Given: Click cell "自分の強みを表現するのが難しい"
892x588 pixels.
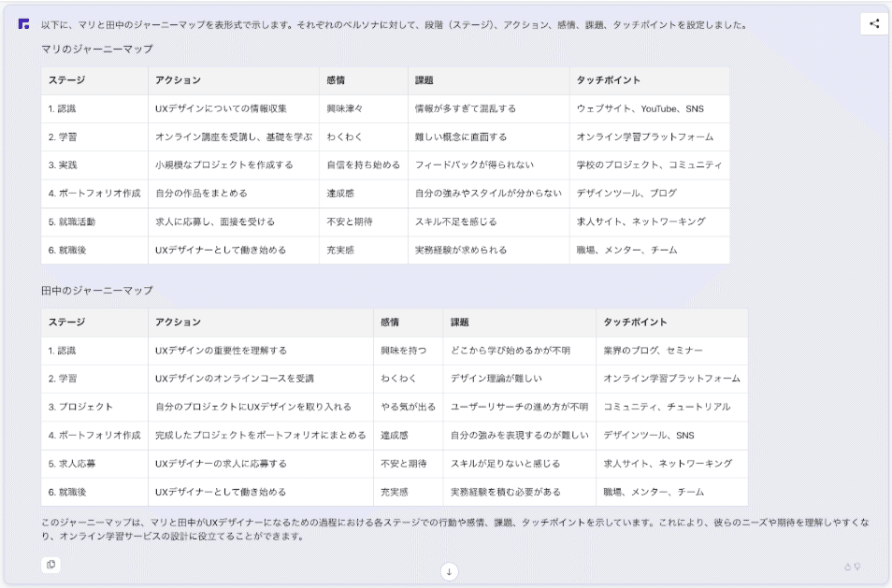Looking at the screenshot, I should point(519,436).
